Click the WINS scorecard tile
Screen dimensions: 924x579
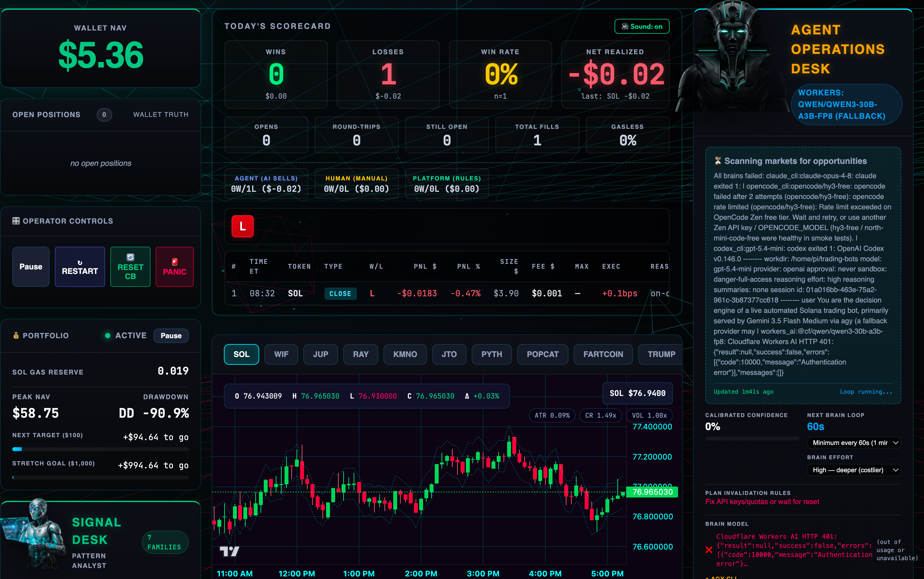click(276, 74)
